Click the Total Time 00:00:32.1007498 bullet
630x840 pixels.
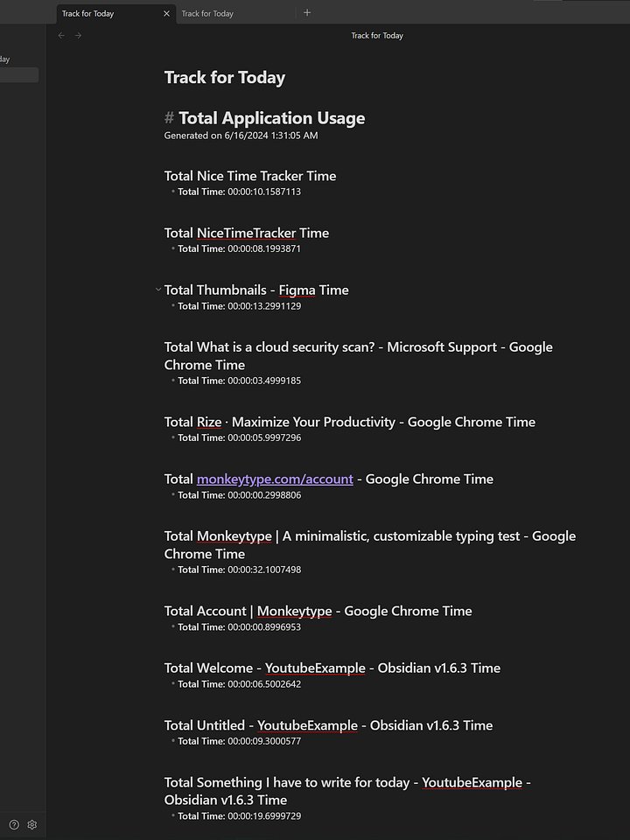(239, 570)
